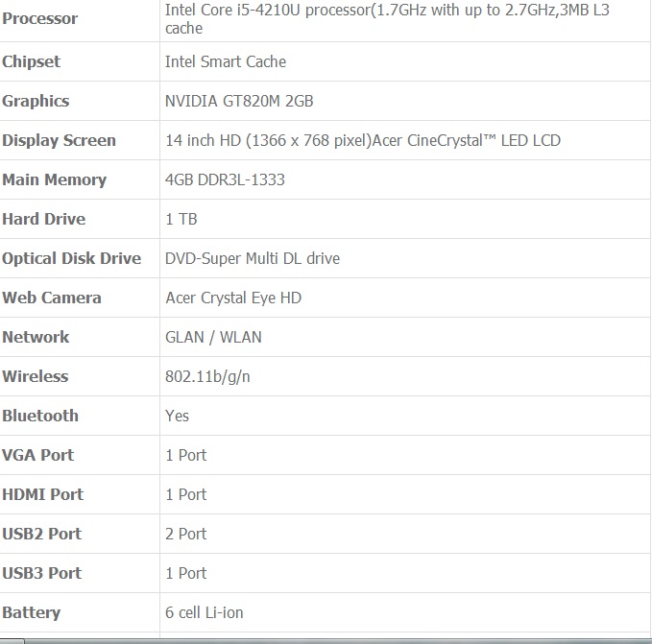This screenshot has width=652, height=644.
Task: Click the Optical Disk Drive label
Action: click(71, 258)
